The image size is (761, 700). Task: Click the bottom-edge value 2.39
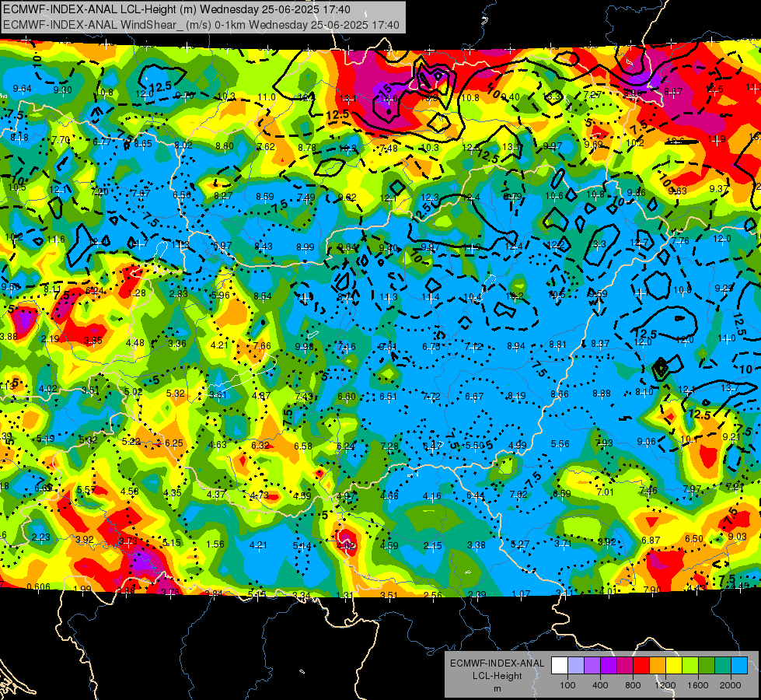(477, 594)
